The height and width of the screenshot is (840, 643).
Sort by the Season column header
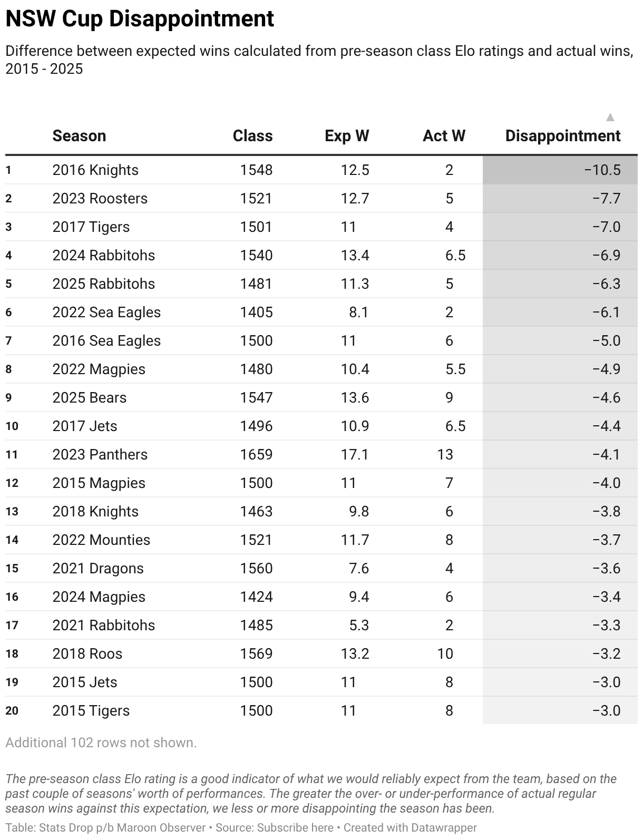click(79, 136)
